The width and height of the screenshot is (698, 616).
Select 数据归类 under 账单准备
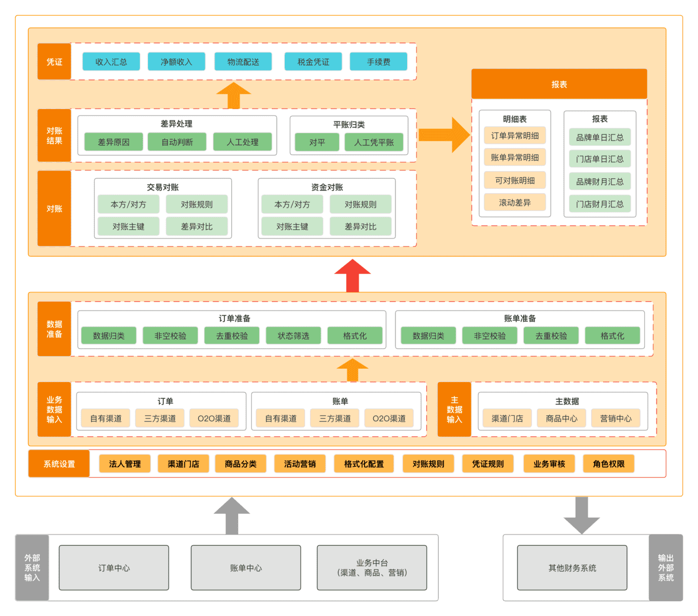coord(429,336)
